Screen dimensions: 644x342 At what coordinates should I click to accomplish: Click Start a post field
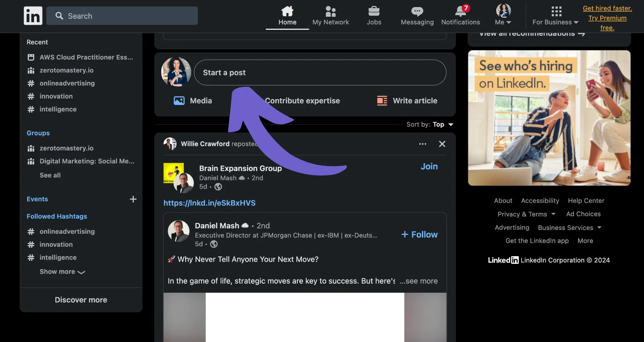[x=320, y=72]
